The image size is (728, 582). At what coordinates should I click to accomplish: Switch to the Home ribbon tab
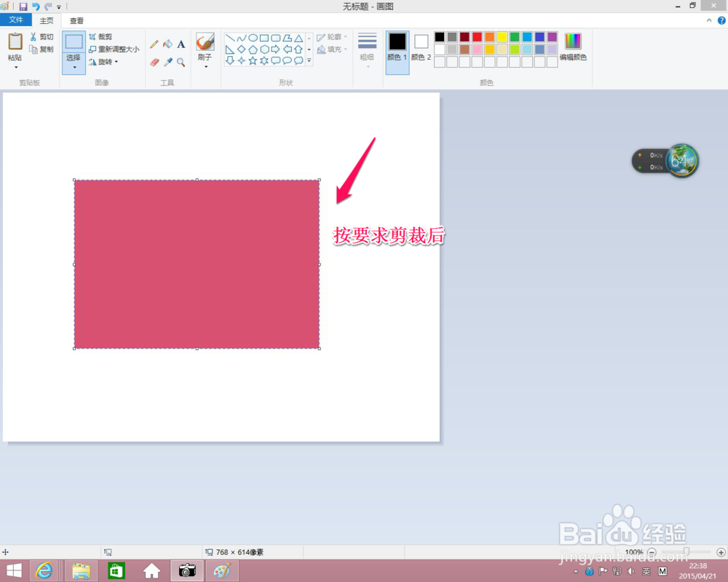click(x=47, y=21)
